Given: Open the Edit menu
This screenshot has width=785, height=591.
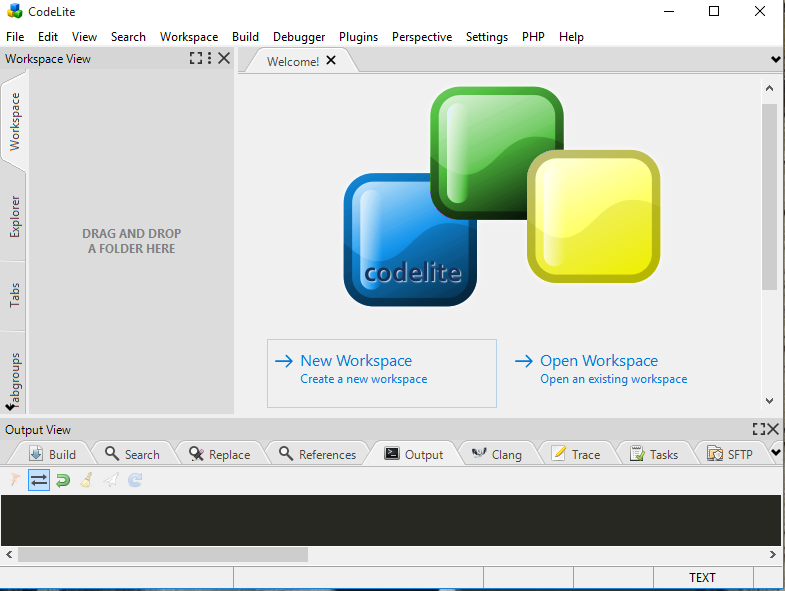Looking at the screenshot, I should click(48, 37).
